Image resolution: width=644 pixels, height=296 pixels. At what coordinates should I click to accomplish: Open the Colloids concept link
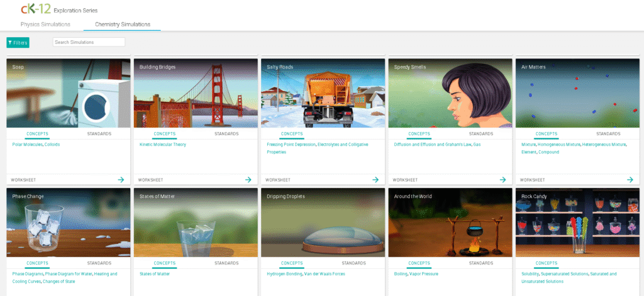click(x=52, y=145)
